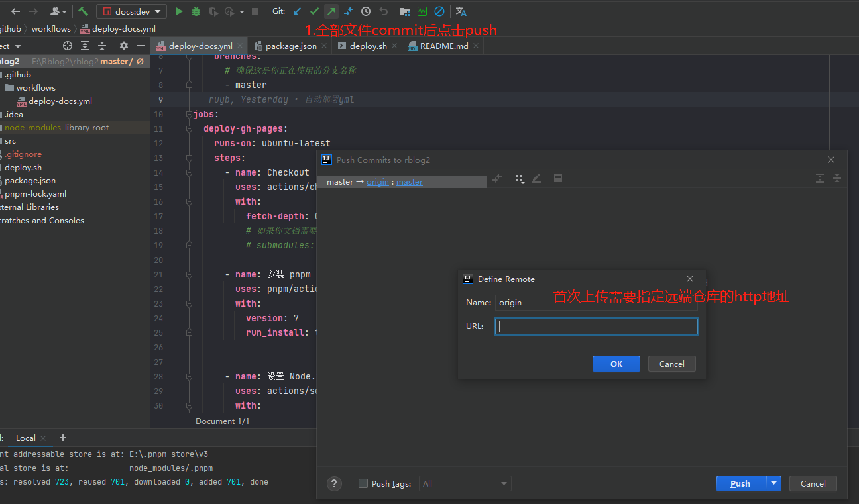The width and height of the screenshot is (859, 504).
Task: Click OK in Define Remote dialog
Action: tap(616, 364)
